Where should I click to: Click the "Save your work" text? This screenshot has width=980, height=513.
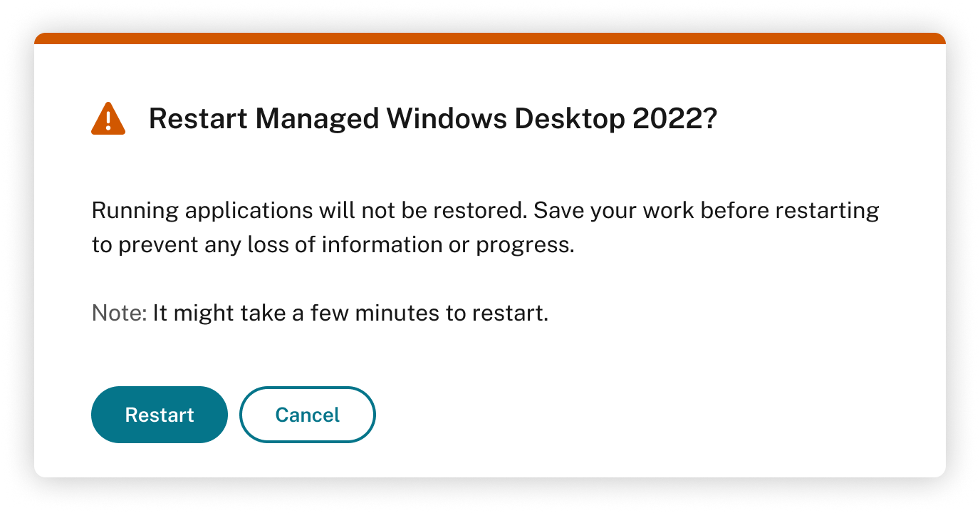coord(613,211)
